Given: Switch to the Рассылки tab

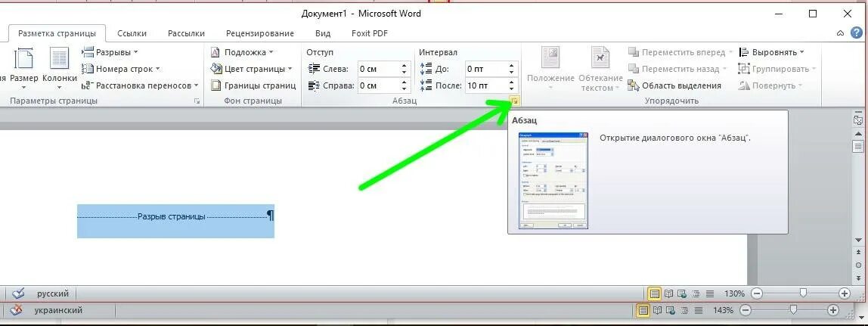Looking at the screenshot, I should coord(186,33).
